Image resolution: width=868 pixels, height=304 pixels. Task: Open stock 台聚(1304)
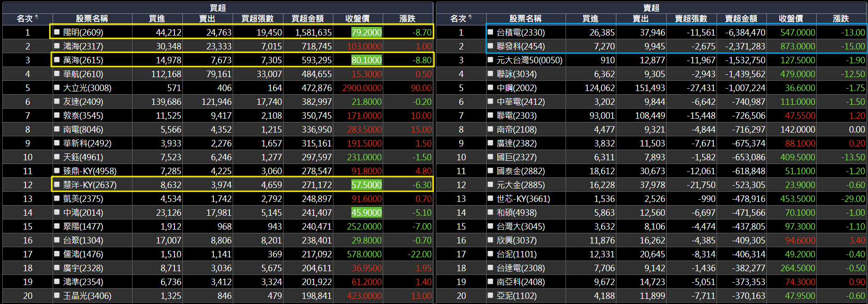[x=83, y=240]
